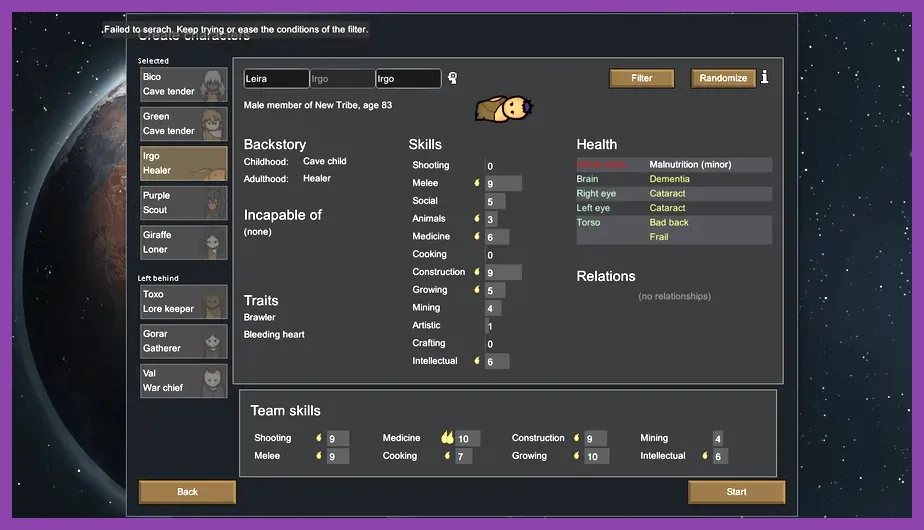Click the Torso Bad back row
Screen dimensions: 924x530
pos(674,222)
